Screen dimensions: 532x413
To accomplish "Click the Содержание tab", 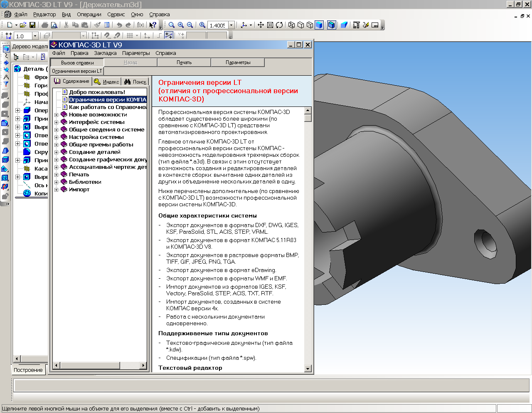I will pyautogui.click(x=71, y=81).
